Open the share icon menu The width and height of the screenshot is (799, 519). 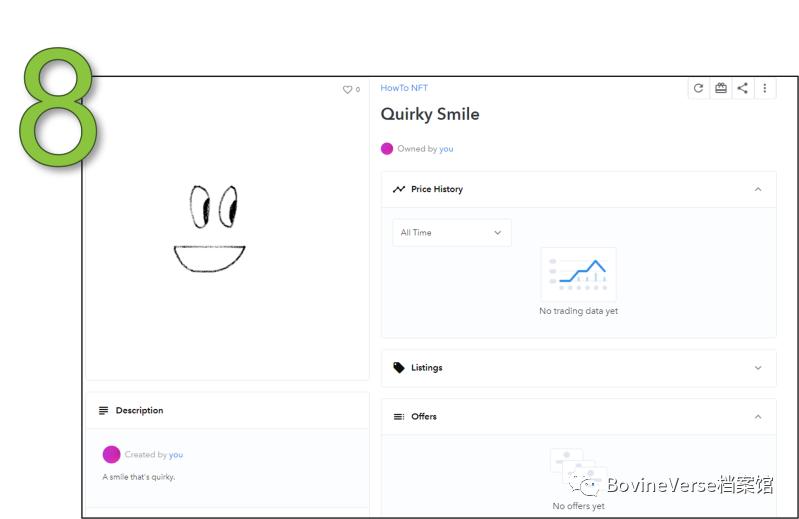pyautogui.click(x=742, y=88)
